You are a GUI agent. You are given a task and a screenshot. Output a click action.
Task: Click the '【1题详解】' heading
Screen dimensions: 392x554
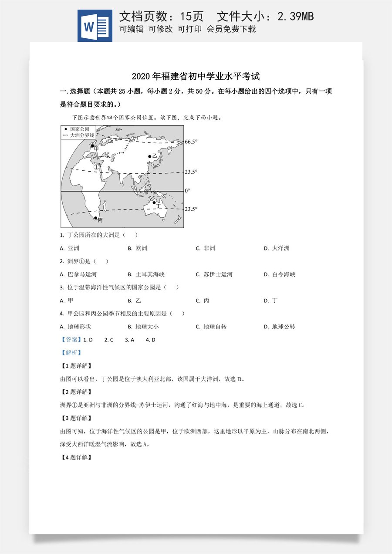click(x=76, y=366)
